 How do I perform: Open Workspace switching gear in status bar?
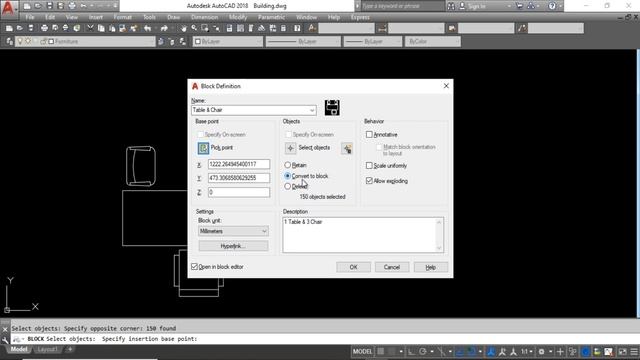tap(542, 351)
